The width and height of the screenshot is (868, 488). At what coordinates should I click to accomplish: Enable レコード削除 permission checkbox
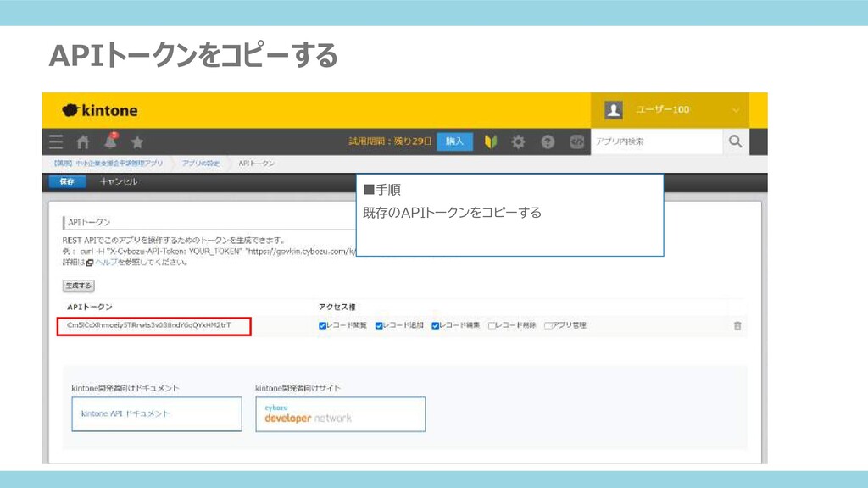point(492,325)
